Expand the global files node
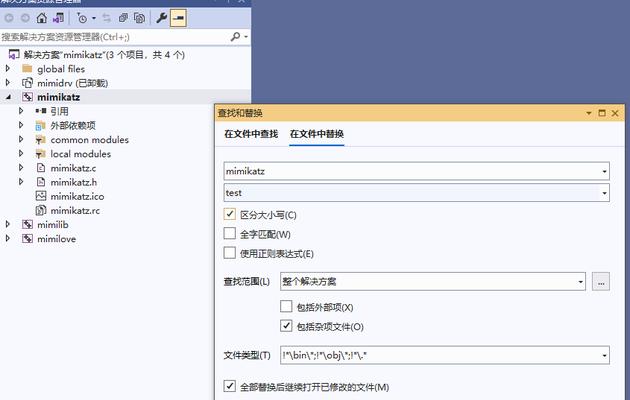 pos(8,69)
